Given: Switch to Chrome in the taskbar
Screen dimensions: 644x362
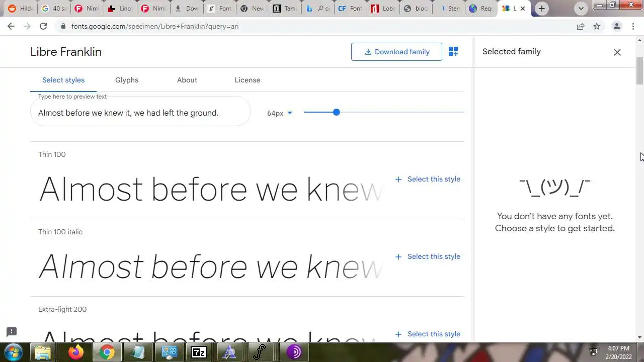Looking at the screenshot, I should (107, 352).
